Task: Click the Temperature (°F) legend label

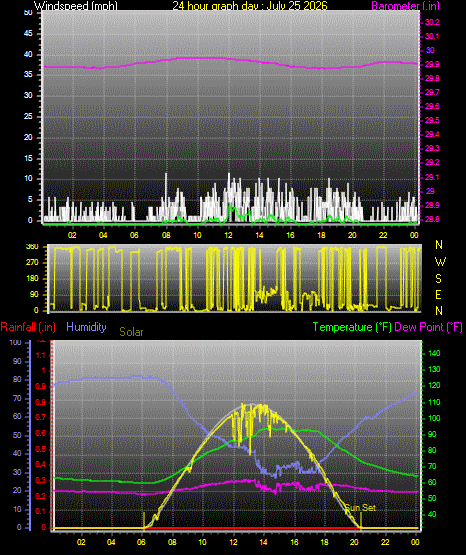Action: [352, 327]
